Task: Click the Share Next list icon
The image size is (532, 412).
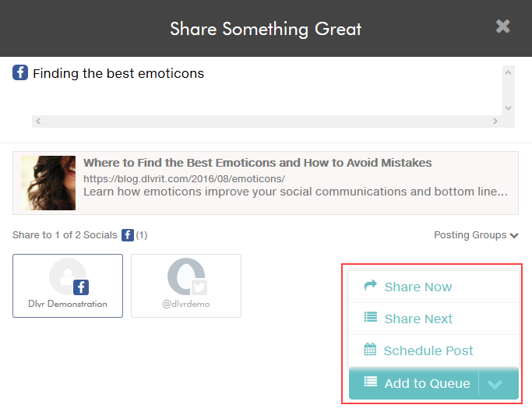Action: (371, 317)
